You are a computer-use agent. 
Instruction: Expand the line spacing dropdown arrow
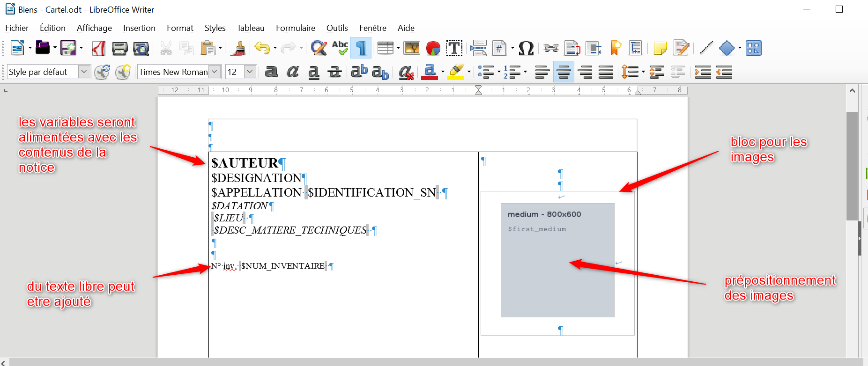point(643,72)
